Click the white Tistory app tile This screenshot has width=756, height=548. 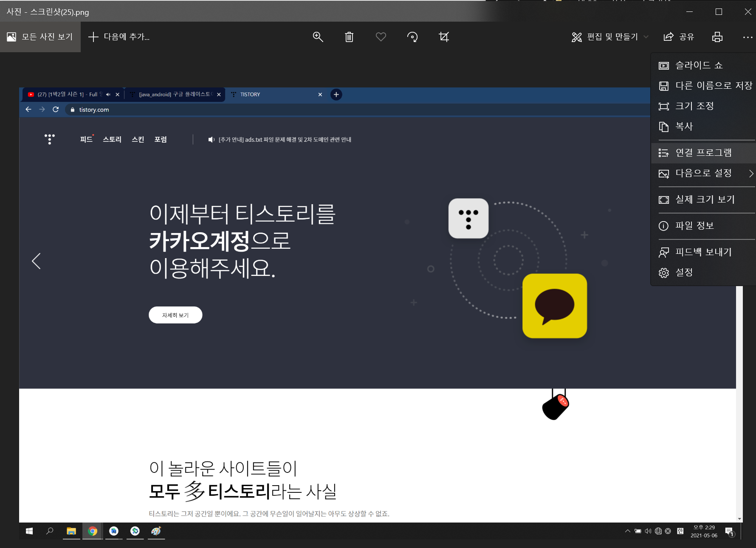[468, 219]
